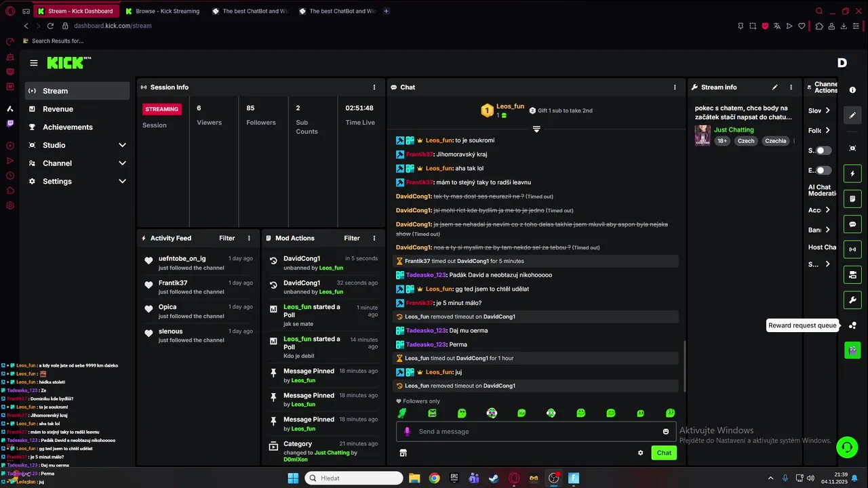Reload the page with browser refresh icon
The height and width of the screenshot is (488, 868).
pyautogui.click(x=50, y=26)
